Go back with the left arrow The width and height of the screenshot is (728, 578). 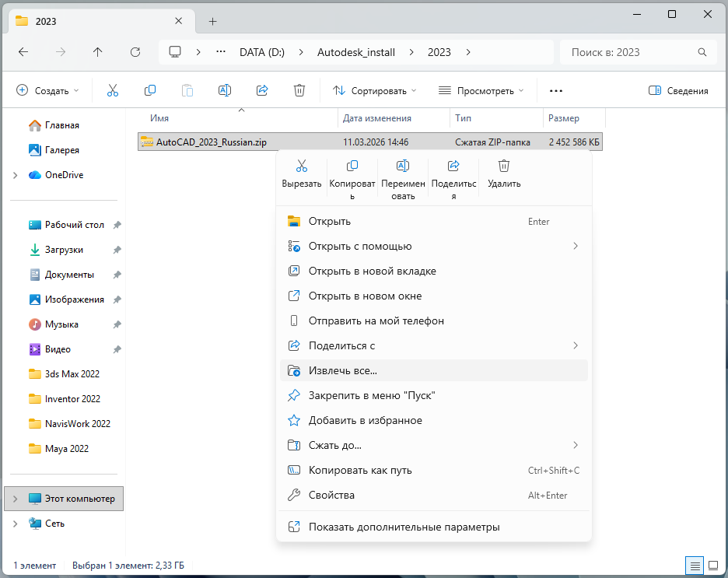(23, 52)
